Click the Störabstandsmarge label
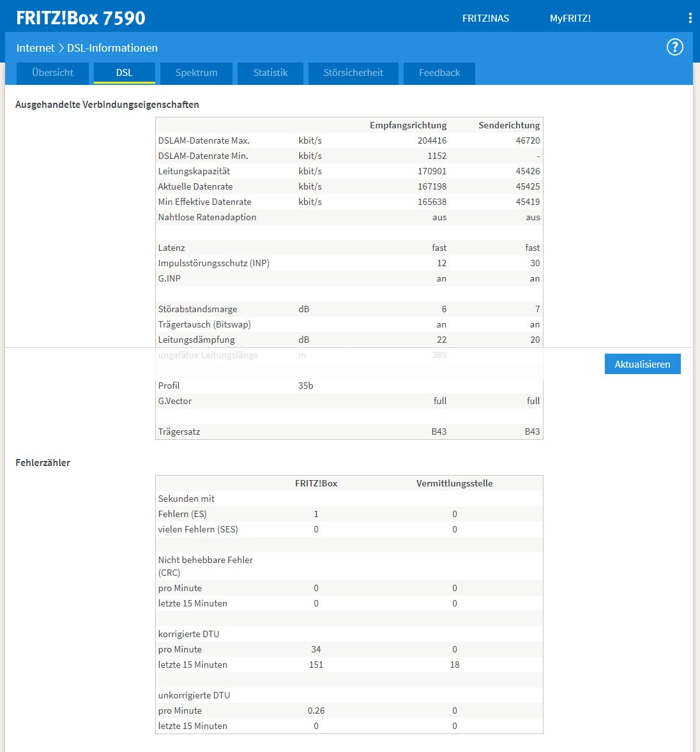 197,310
